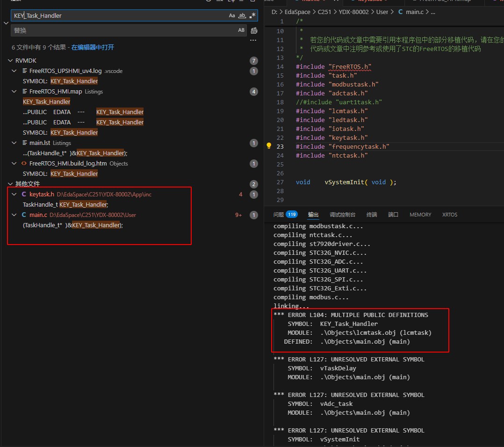
Task: Collapse the 其他文件 group
Action: [x=10, y=184]
